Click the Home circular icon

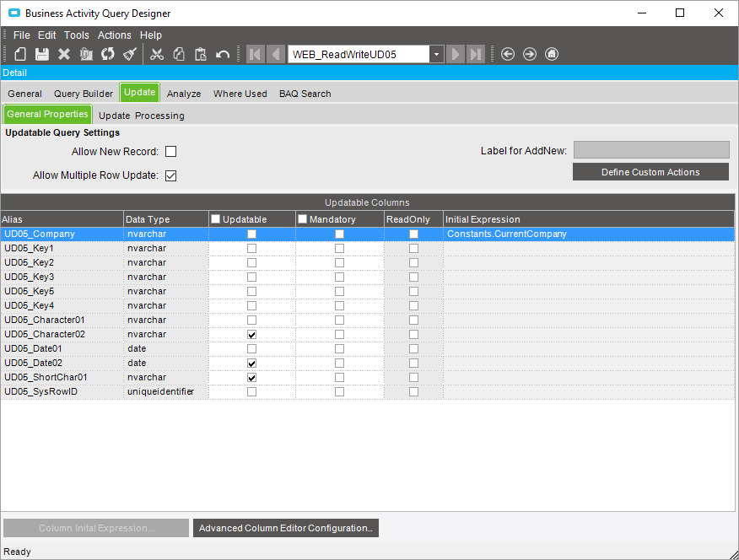(x=552, y=54)
